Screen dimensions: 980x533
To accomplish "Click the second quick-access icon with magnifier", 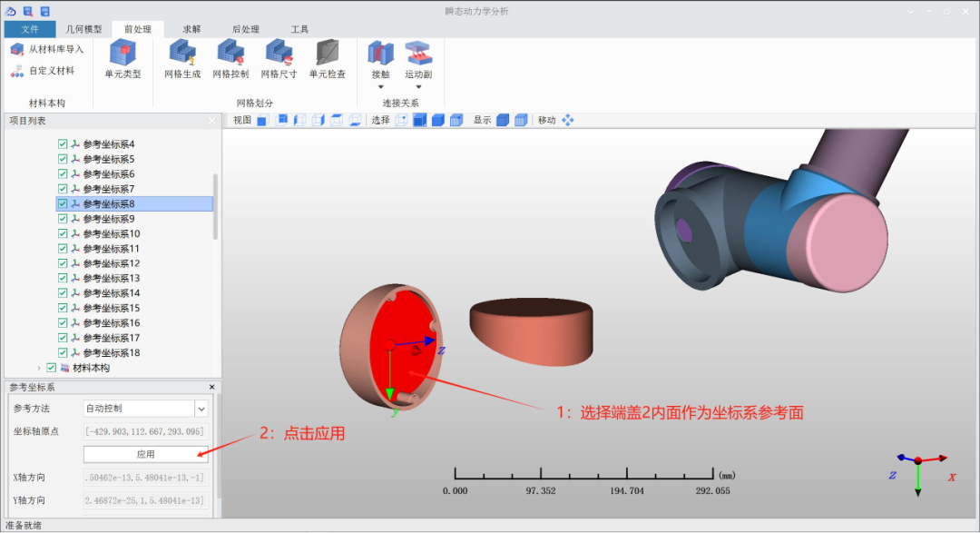I will coord(28,11).
